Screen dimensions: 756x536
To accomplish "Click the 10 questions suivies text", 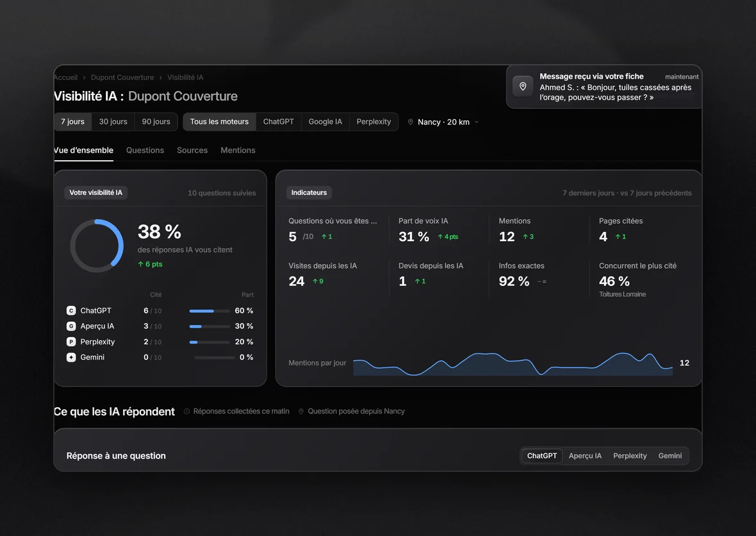I will (222, 193).
